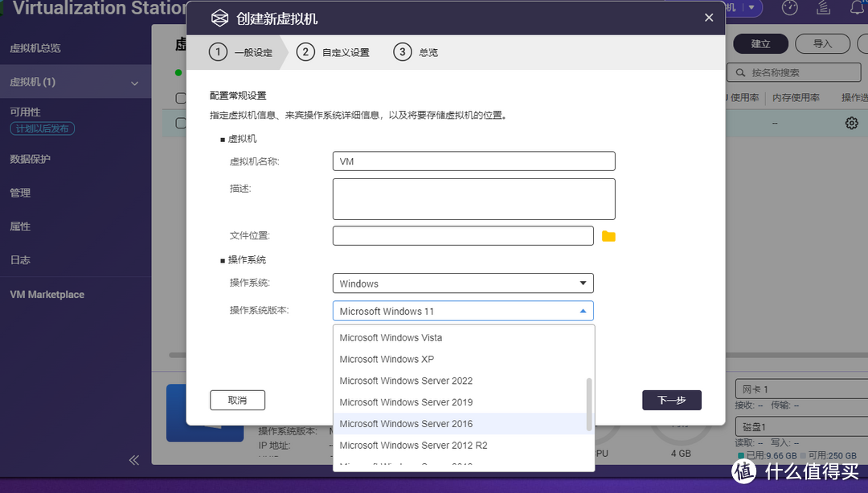The image size is (868, 493).
Task: Select Microsoft Windows Server 2019 from the list
Action: click(406, 401)
